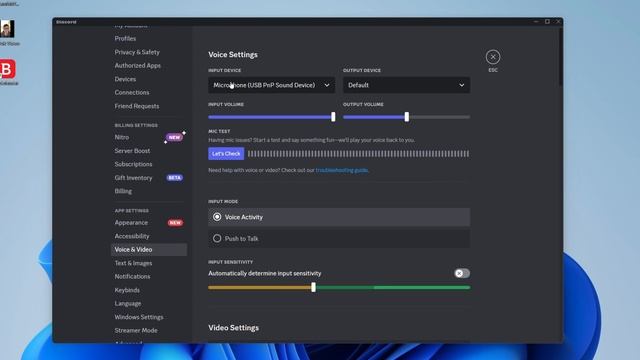
Task: Click the settings window scrollbar
Action: pyautogui.click(x=561, y=57)
